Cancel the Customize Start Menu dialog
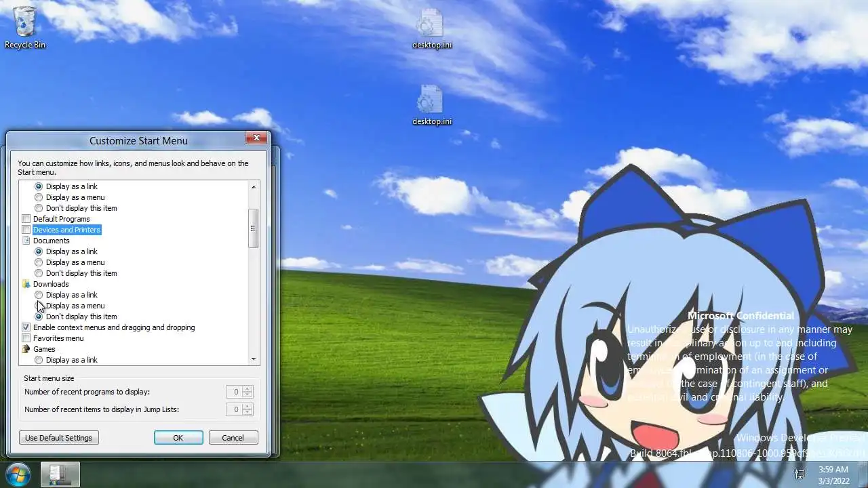Viewport: 868px width, 488px height. pyautogui.click(x=233, y=438)
